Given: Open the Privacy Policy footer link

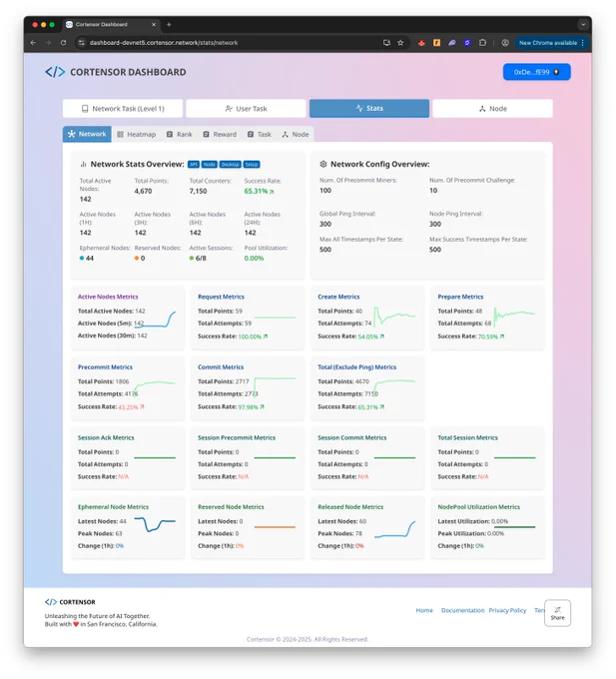Looking at the screenshot, I should (507, 610).
